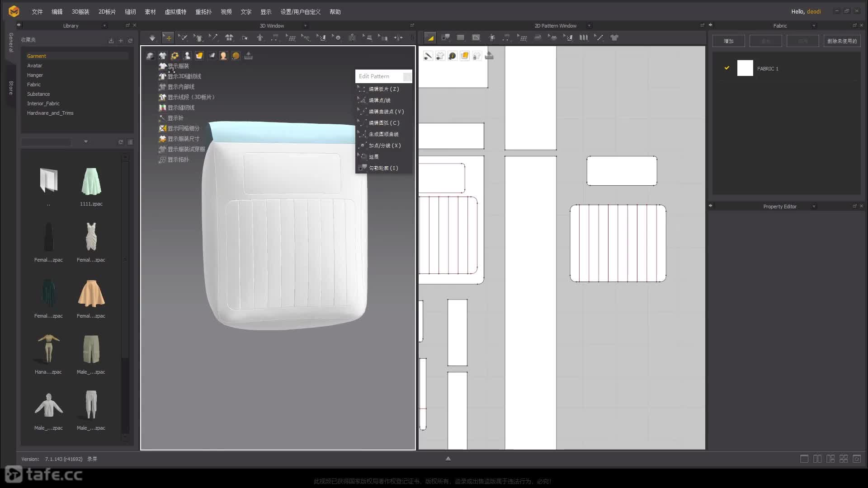Image resolution: width=868 pixels, height=488 pixels.
Task: Select the folded garment arrangement tool icon
Action: [229, 38]
